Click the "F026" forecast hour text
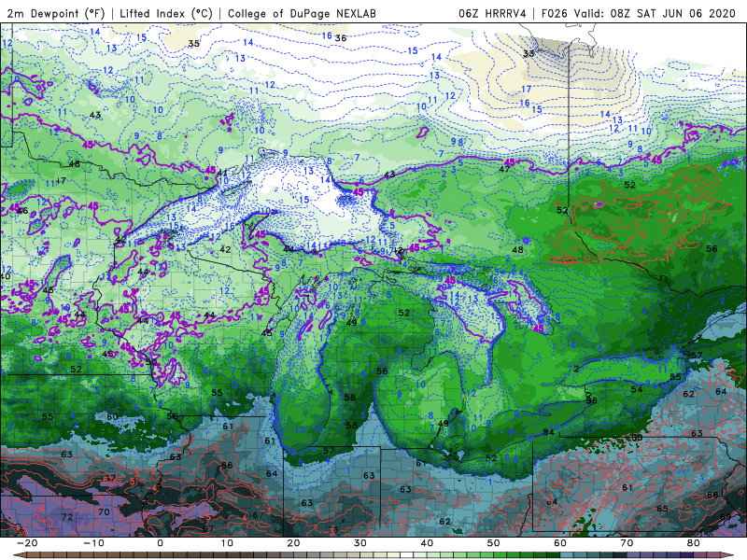Viewport: 747px width, 560px height. point(555,13)
